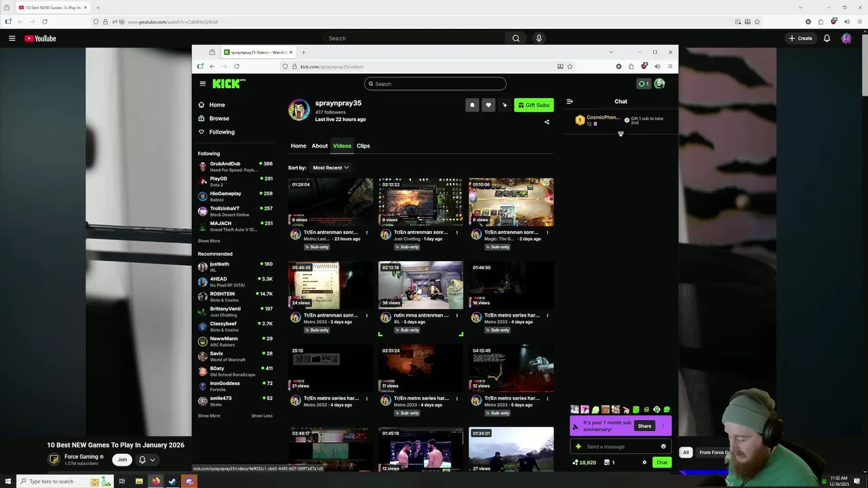Image resolution: width=868 pixels, height=488 pixels.
Task: Click the 18,920 channel points balance
Action: tap(584, 463)
